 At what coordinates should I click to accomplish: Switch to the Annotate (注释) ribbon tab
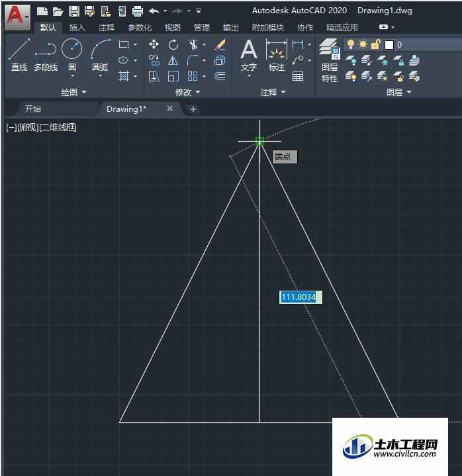pyautogui.click(x=107, y=28)
